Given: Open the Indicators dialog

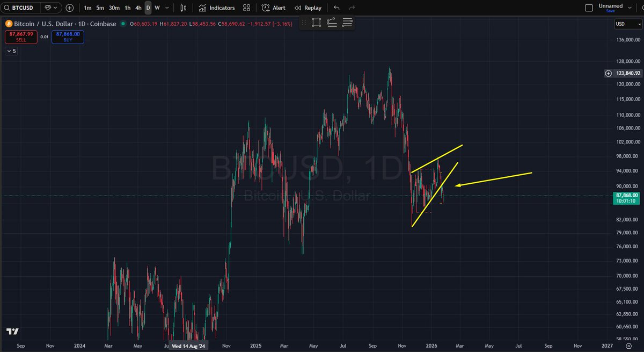Looking at the screenshot, I should tap(216, 8).
